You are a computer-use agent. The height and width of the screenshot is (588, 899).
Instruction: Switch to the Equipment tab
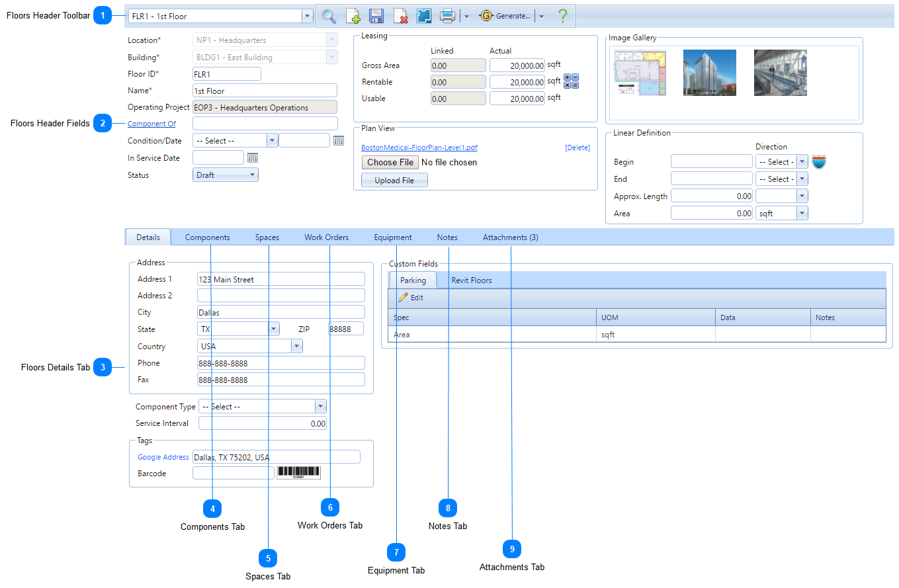[x=393, y=237]
